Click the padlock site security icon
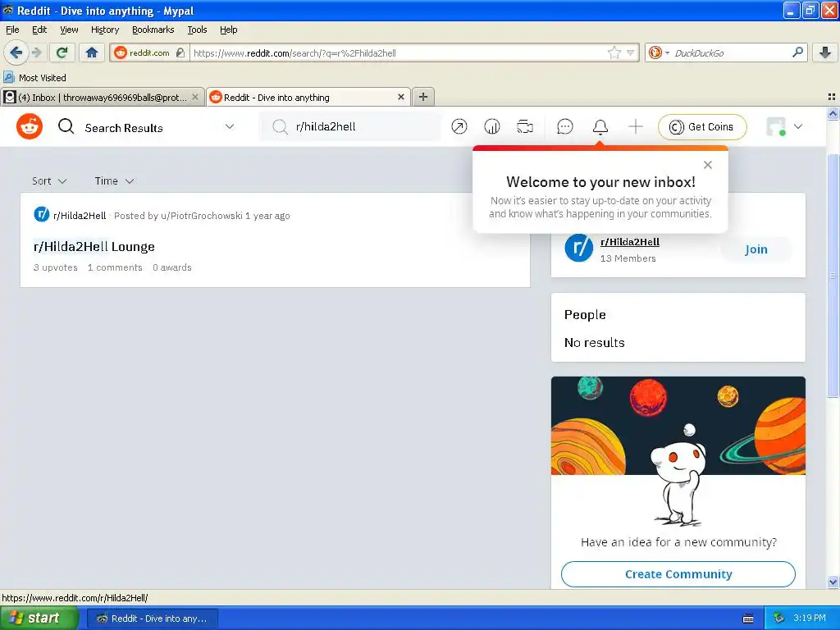The image size is (840, 630). click(x=180, y=52)
